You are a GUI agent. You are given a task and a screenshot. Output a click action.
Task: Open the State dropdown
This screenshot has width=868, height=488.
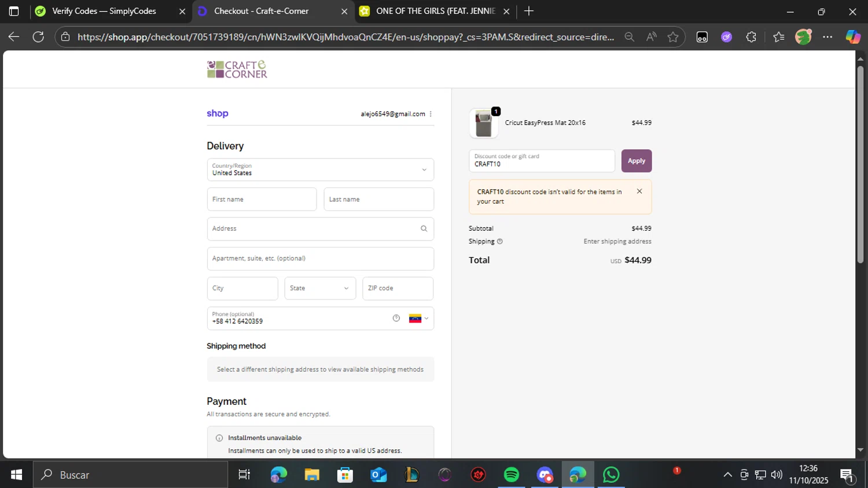(320, 288)
